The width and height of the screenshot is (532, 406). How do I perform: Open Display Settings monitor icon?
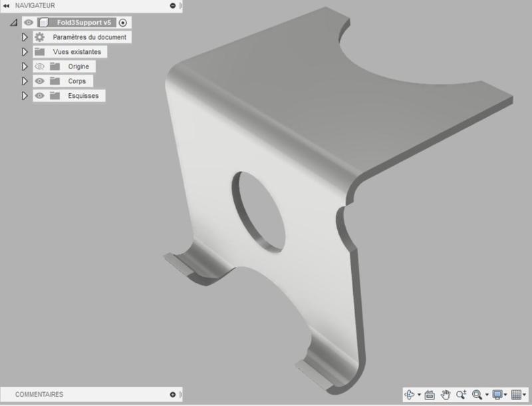pos(497,395)
